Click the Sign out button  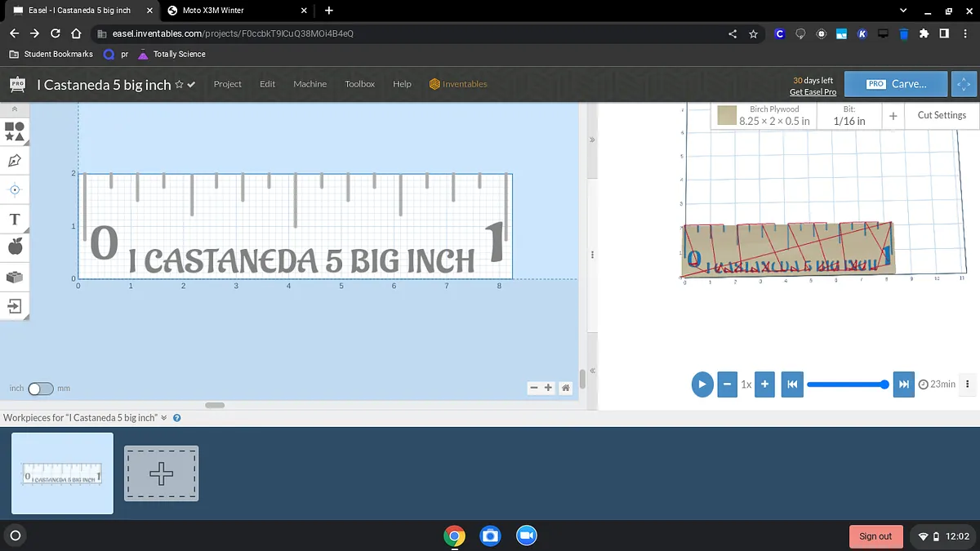[875, 536]
